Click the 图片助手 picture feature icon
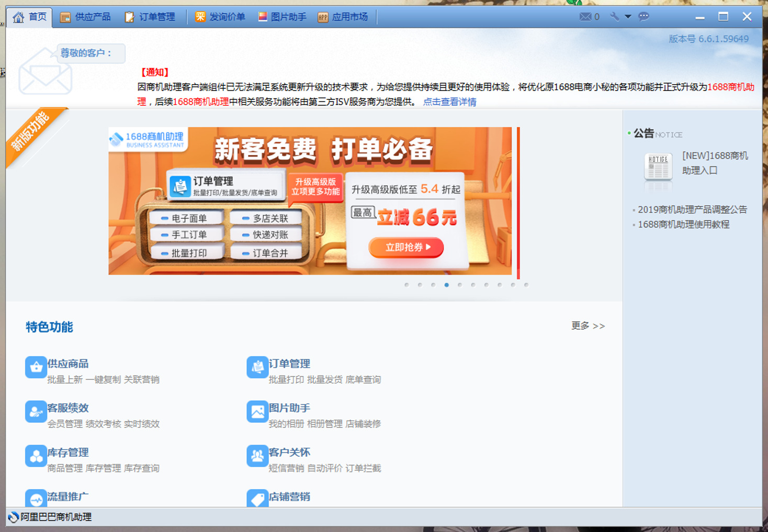768x532 pixels. (257, 411)
